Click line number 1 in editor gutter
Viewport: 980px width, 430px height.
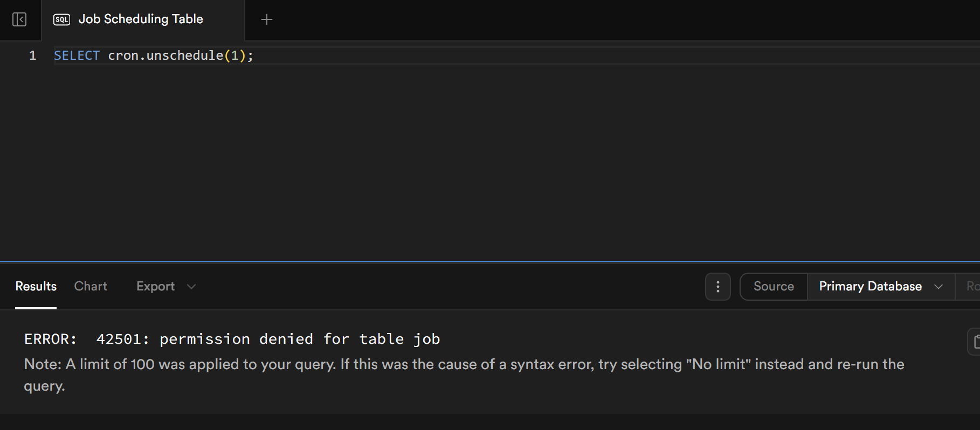point(33,56)
